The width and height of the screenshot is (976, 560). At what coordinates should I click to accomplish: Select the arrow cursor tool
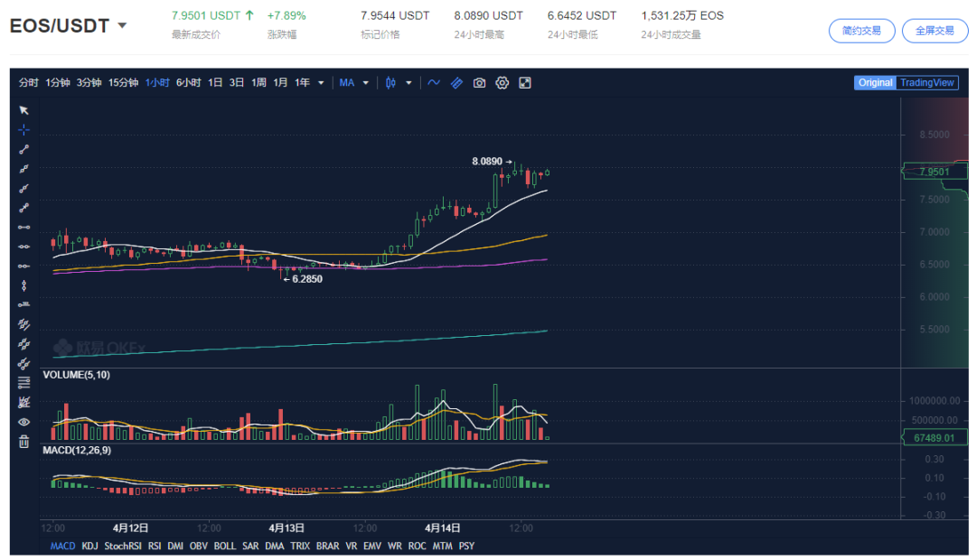(23, 110)
